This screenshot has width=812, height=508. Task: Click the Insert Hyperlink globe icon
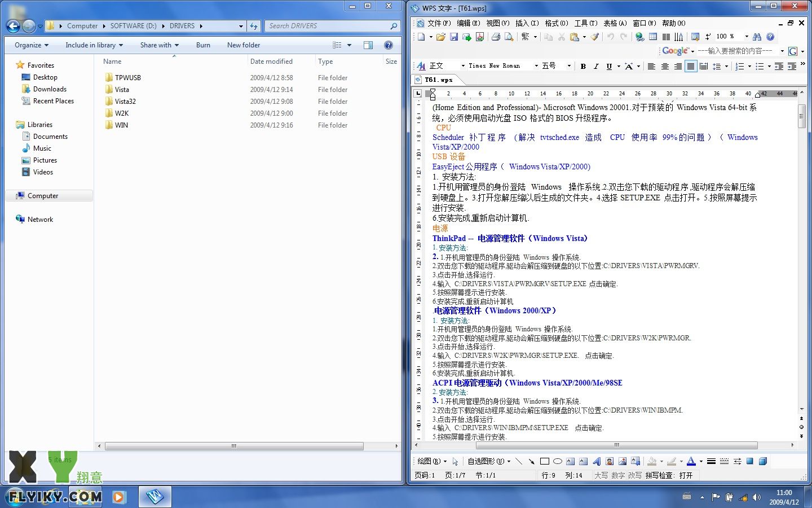[x=639, y=37]
